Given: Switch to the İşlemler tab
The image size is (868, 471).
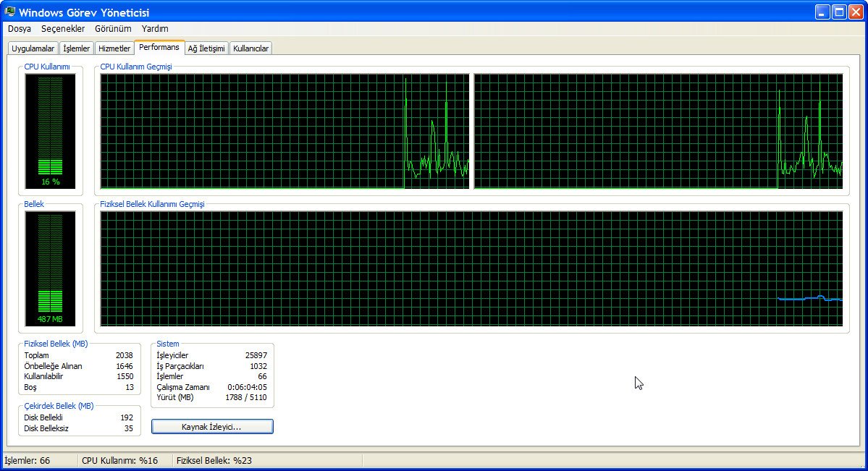Looking at the screenshot, I should click(x=77, y=48).
